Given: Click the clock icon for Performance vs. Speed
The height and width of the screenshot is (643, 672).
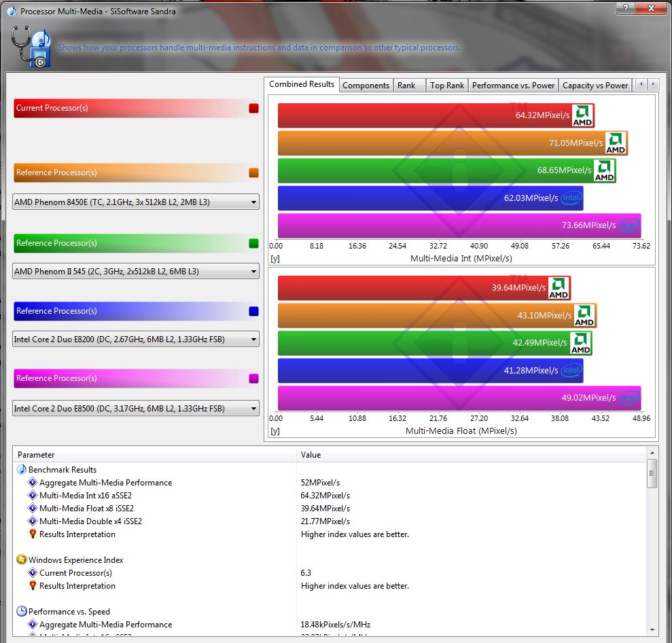Looking at the screenshot, I should [x=22, y=611].
